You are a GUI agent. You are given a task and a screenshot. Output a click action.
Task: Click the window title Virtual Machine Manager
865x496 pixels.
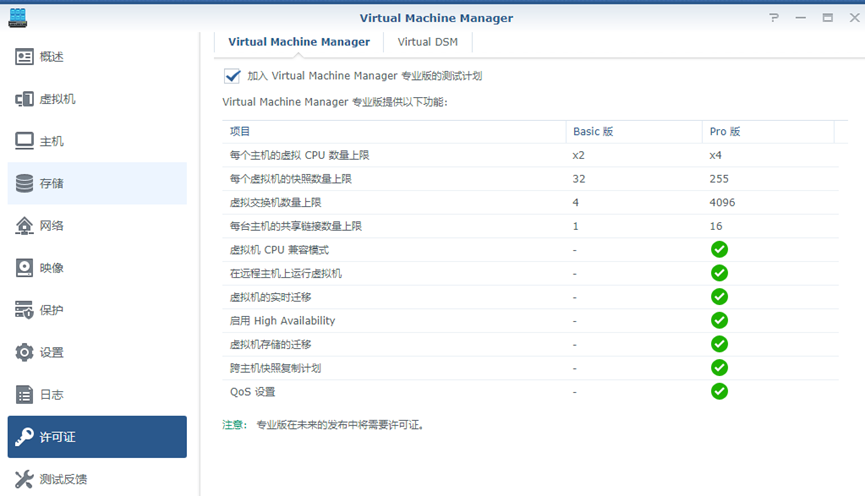pos(436,18)
